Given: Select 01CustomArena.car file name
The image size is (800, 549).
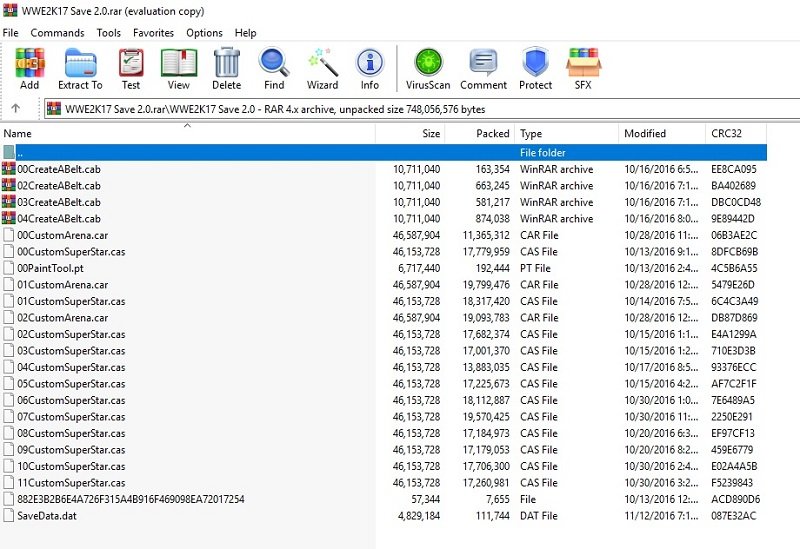Looking at the screenshot, I should pos(62,284).
